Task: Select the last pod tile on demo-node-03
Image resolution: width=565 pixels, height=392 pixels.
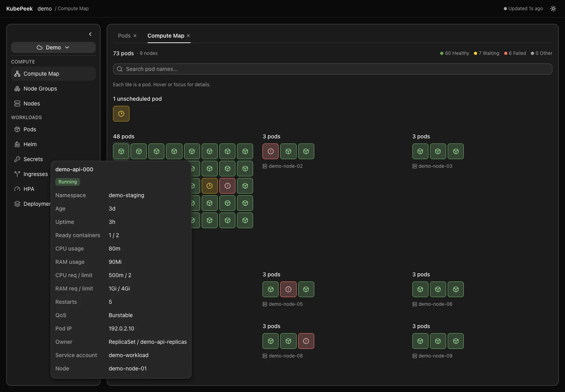Action: tap(456, 151)
